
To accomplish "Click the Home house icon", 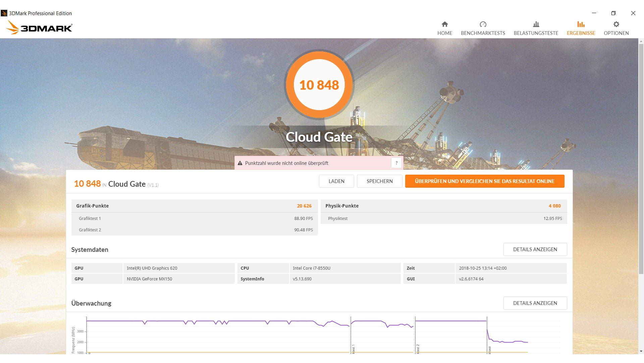I will click(x=444, y=24).
